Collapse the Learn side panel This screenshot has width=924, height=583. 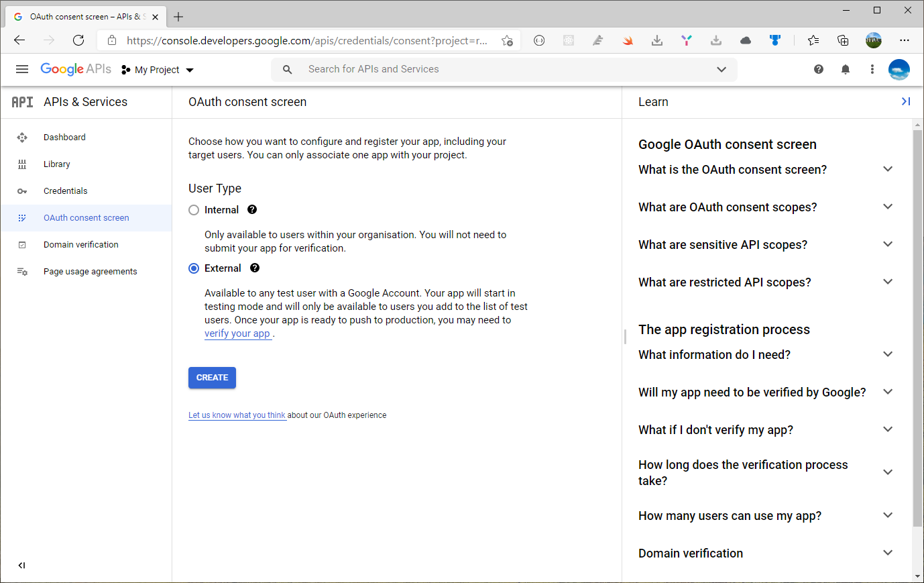[905, 101]
